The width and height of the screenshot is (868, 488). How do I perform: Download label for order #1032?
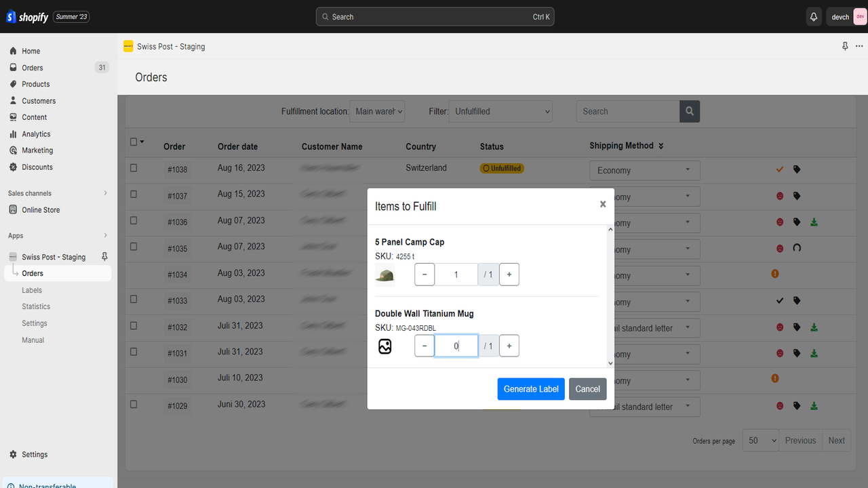coord(814,327)
